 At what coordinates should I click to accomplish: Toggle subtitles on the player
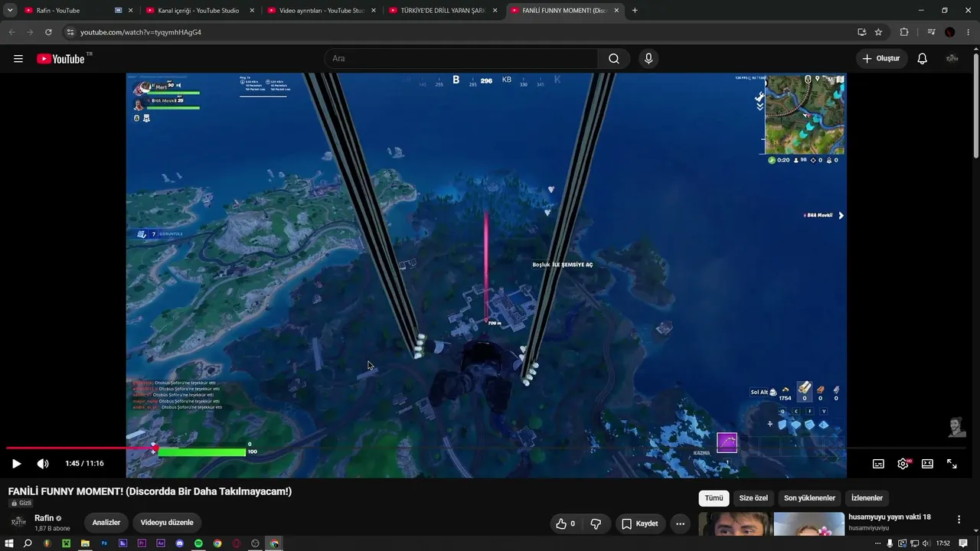tap(879, 464)
